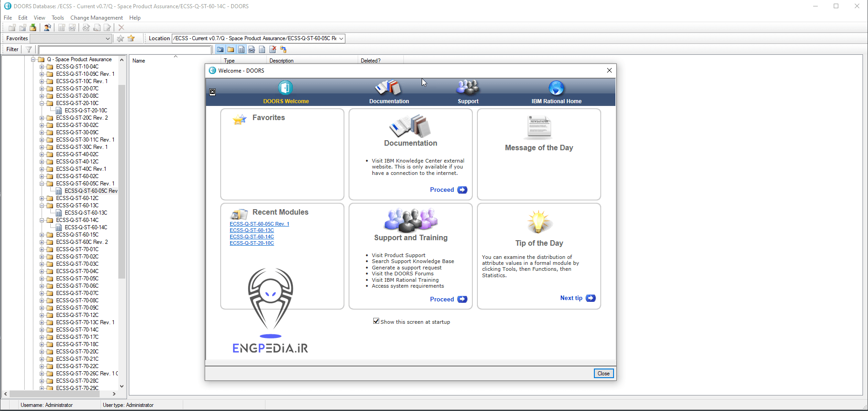868x411 pixels.
Task: Click the gold star favorites icon
Action: tap(131, 38)
